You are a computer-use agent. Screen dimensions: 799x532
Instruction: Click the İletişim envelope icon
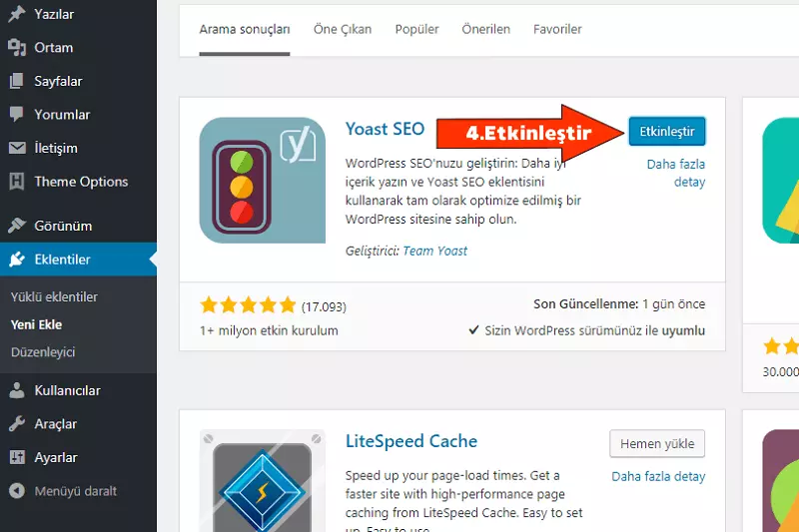point(16,148)
